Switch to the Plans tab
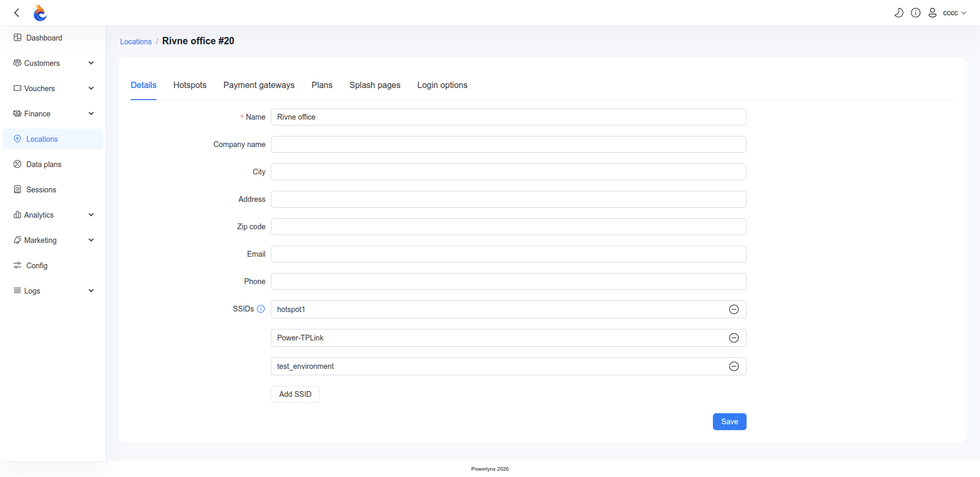 click(322, 85)
